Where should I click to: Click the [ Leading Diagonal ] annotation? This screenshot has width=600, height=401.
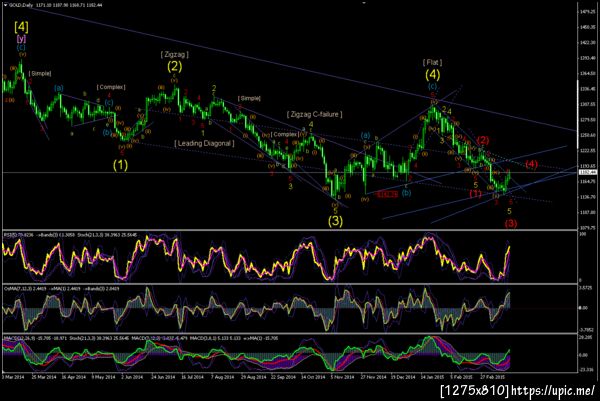pyautogui.click(x=204, y=143)
